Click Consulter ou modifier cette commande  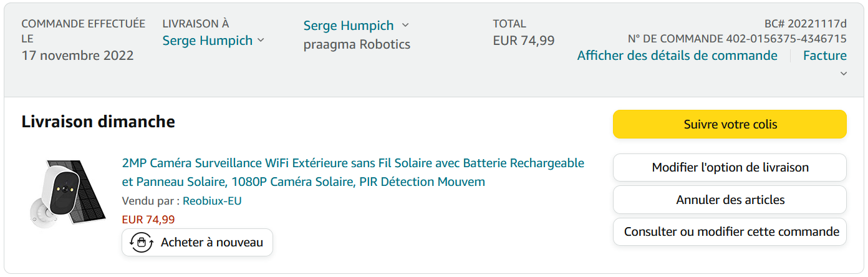coord(730,232)
